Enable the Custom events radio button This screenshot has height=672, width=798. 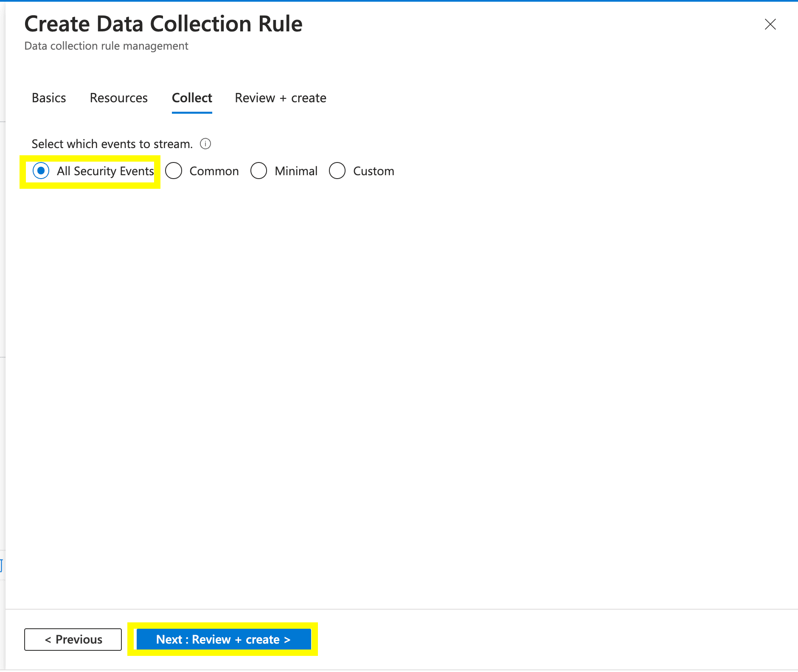(337, 171)
